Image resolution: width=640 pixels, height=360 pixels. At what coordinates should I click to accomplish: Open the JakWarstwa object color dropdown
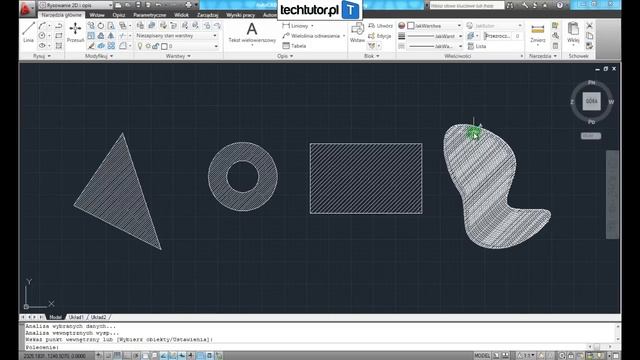434,26
